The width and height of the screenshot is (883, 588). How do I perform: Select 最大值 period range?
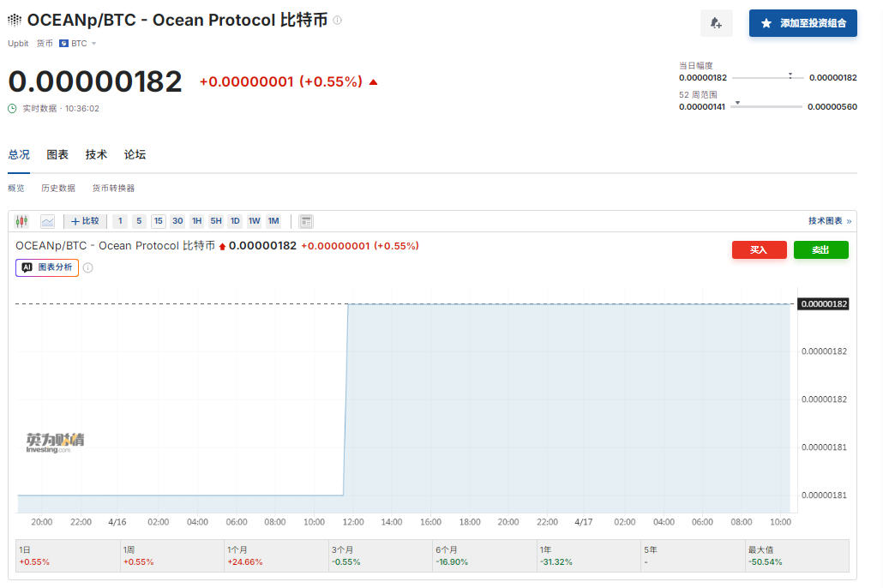click(796, 556)
